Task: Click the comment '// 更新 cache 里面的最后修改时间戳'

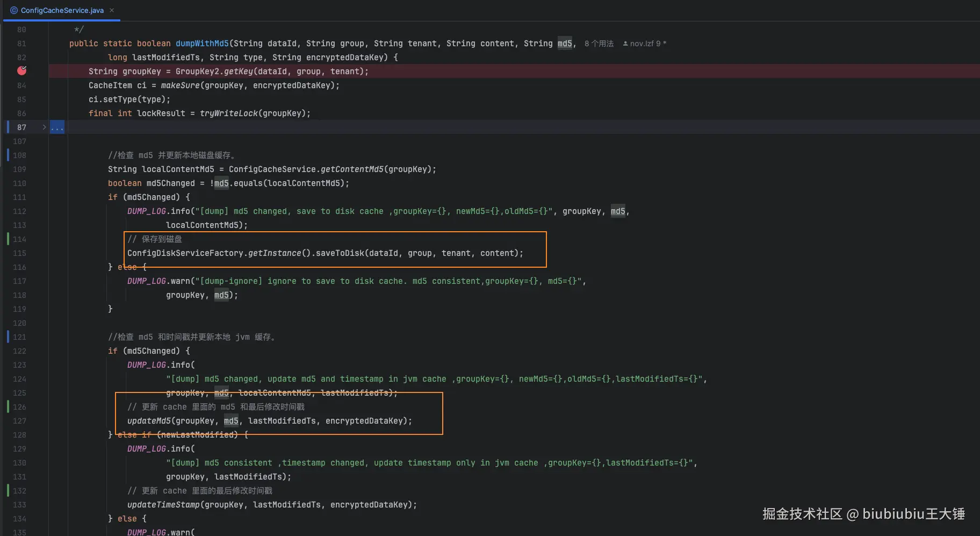Action: coord(200,491)
